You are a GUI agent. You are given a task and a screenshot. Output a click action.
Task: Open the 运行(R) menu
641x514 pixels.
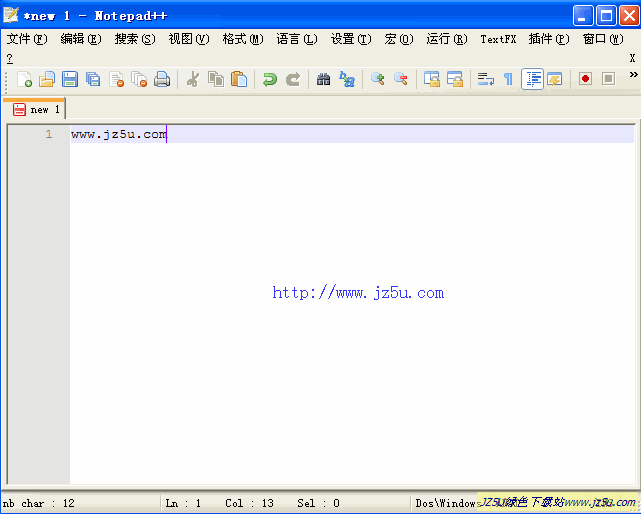pos(447,39)
